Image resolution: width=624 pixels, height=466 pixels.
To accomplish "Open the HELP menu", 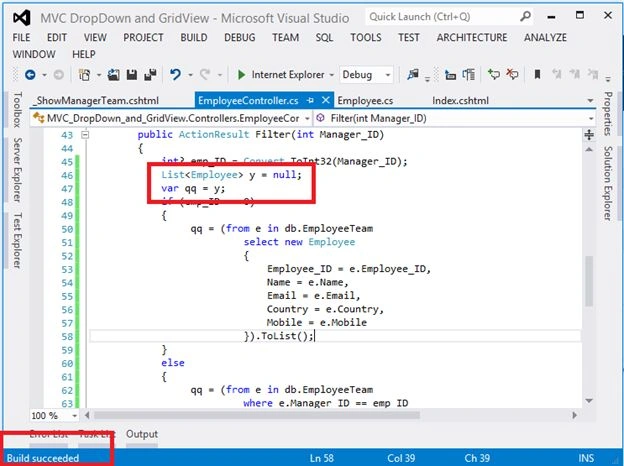I will pyautogui.click(x=84, y=54).
